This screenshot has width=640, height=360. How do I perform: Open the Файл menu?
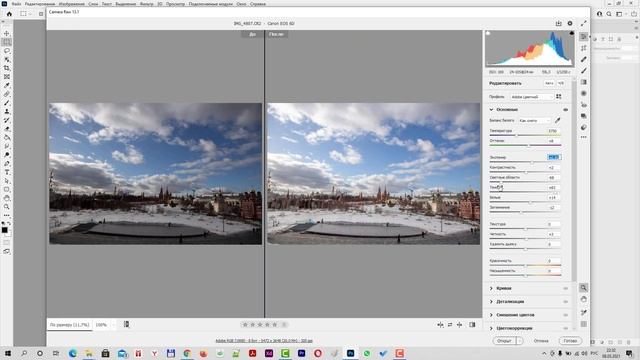point(16,4)
